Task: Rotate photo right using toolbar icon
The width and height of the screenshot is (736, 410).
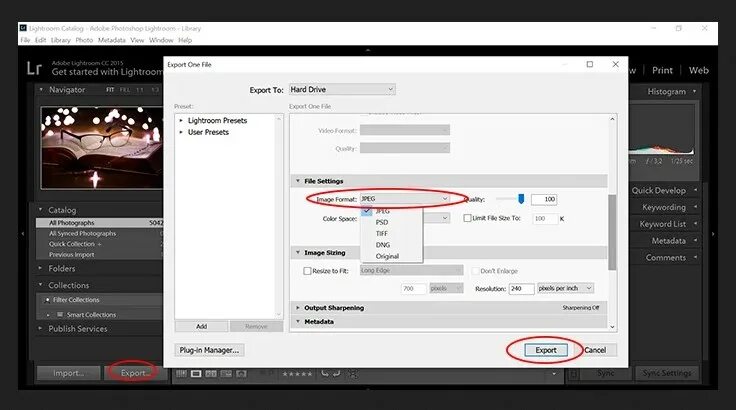Action: 336,374
